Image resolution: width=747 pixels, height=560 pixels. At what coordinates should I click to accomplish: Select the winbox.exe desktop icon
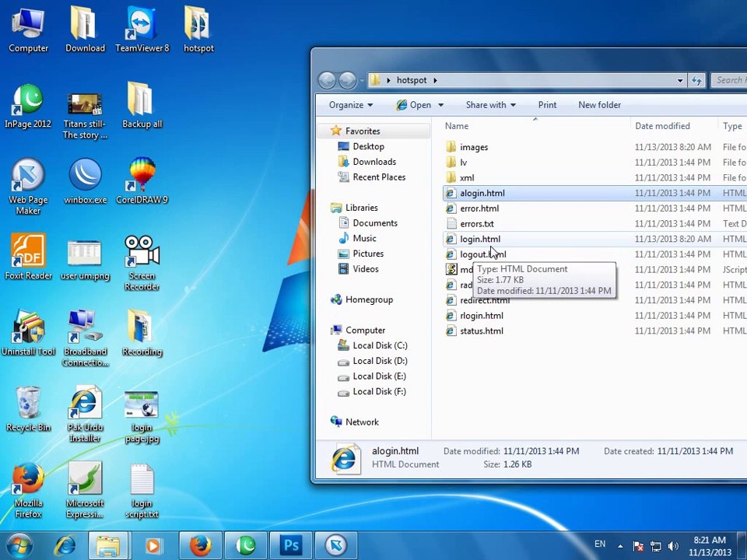[x=85, y=177]
